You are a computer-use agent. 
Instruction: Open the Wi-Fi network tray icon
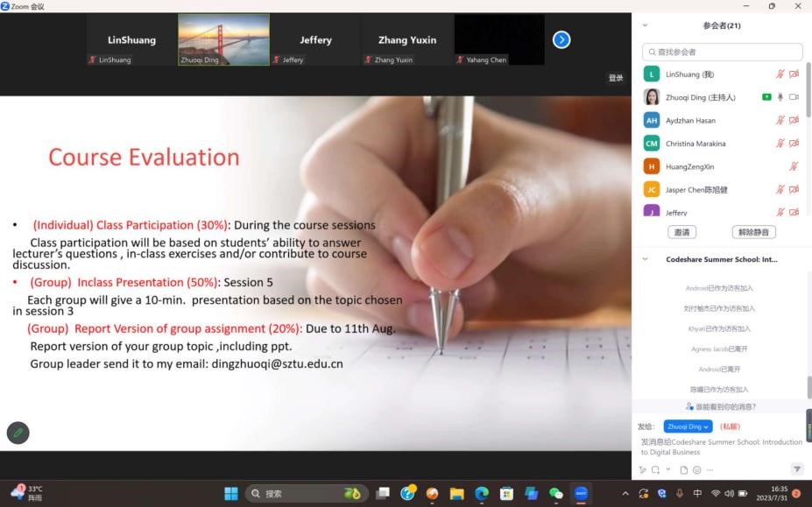(x=716, y=494)
